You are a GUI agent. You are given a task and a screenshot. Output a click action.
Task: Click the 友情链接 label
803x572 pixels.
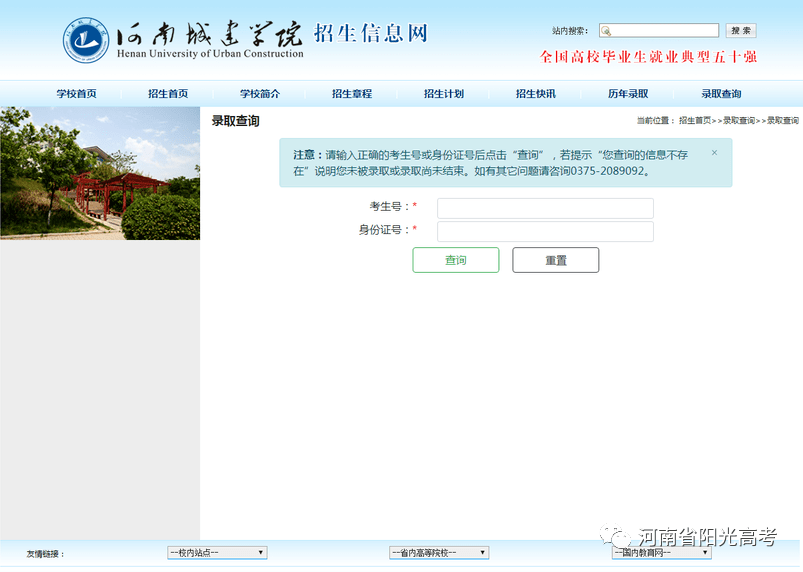click(x=46, y=554)
